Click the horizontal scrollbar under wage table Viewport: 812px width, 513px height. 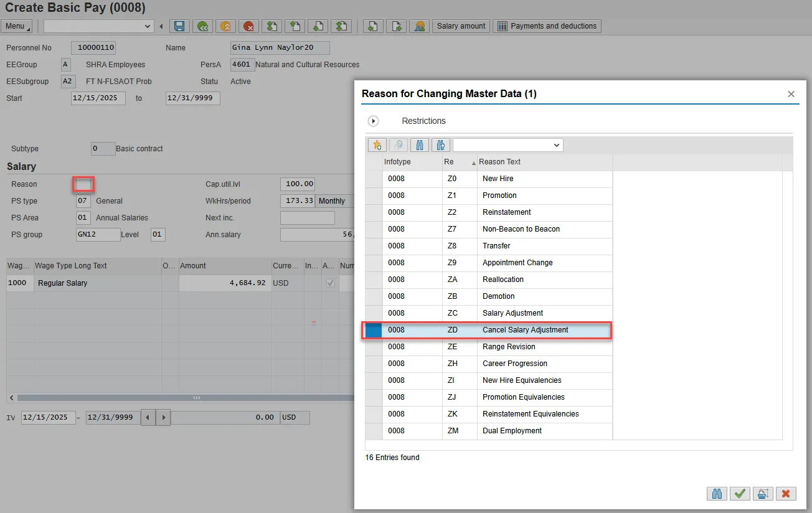[x=196, y=397]
